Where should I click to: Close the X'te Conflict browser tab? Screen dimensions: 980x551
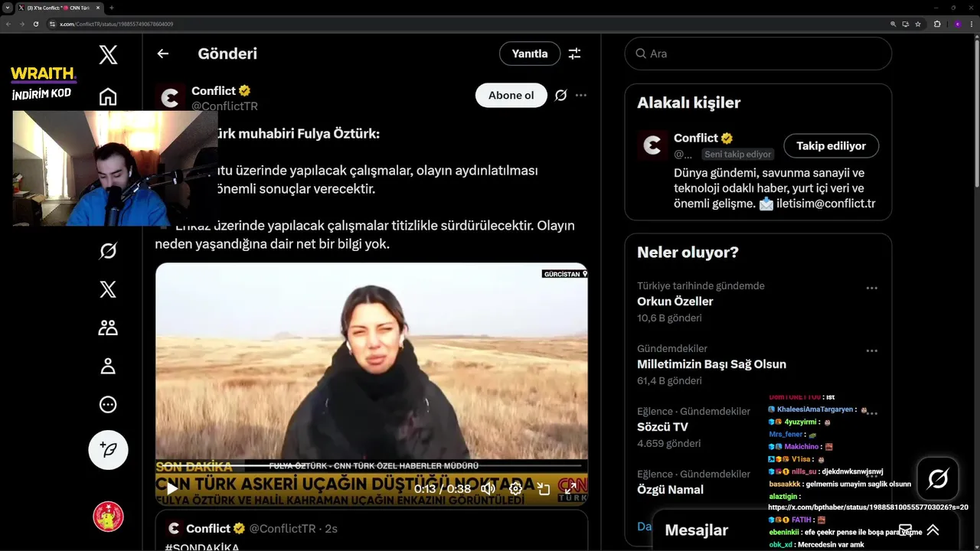(x=96, y=8)
